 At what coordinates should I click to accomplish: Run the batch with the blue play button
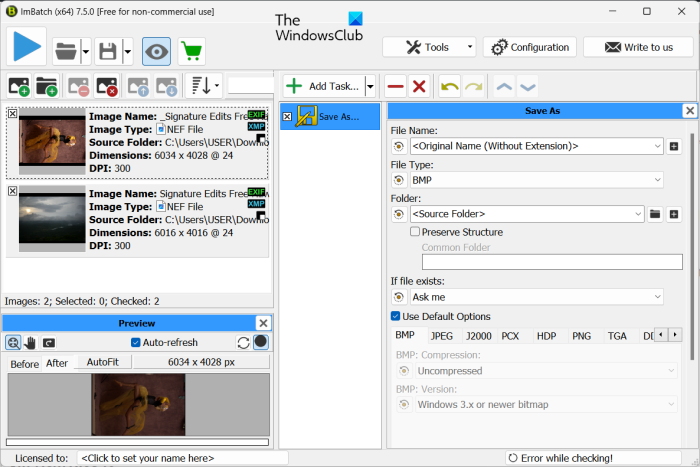click(26, 46)
